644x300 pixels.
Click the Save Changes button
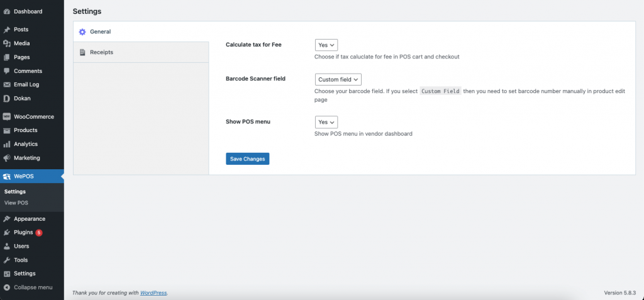coord(247,159)
